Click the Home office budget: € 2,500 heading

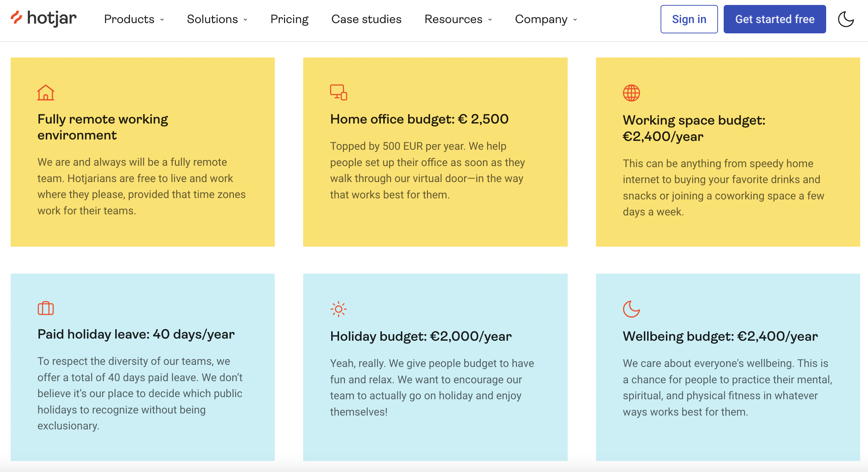coord(419,119)
